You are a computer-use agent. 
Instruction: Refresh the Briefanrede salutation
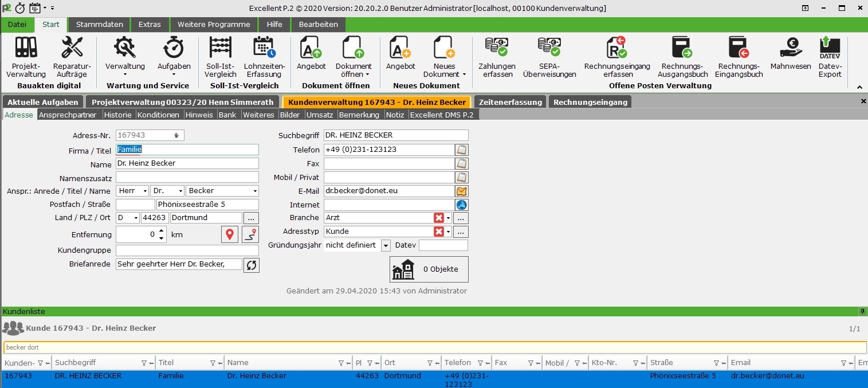(x=252, y=265)
